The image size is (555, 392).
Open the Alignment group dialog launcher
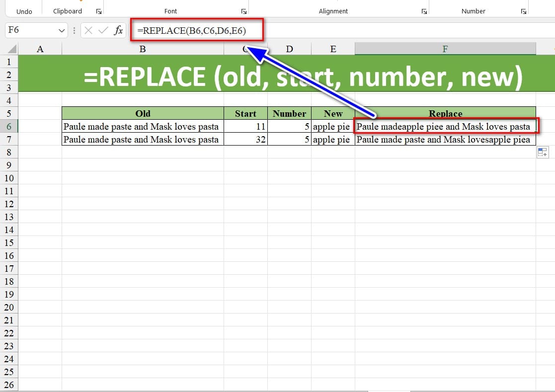(424, 11)
